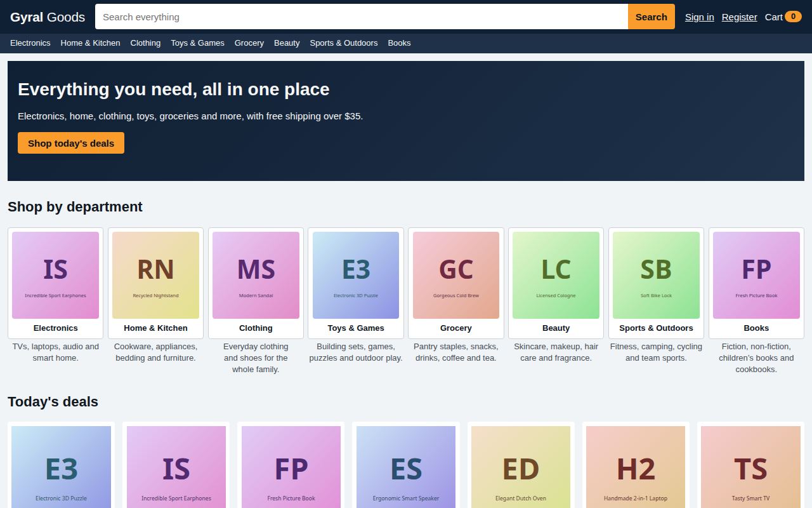Click the Beauty department card label

556,328
